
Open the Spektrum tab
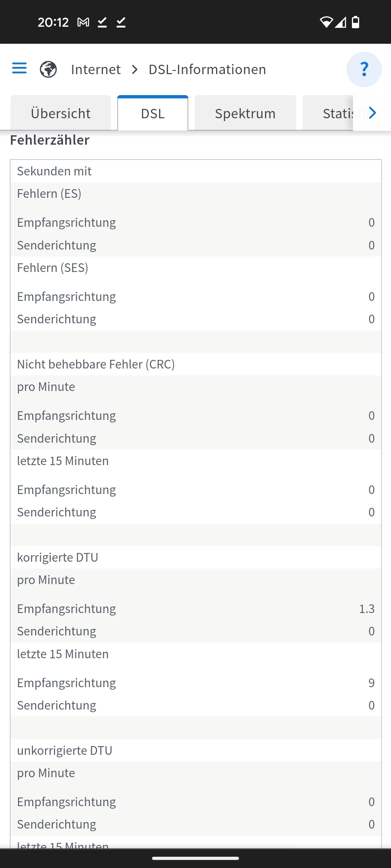tap(245, 114)
